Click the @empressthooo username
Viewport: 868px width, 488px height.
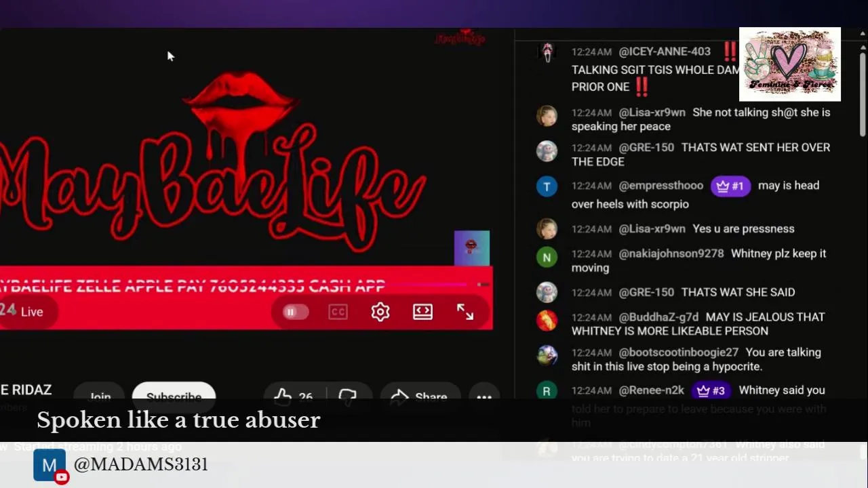[661, 186]
